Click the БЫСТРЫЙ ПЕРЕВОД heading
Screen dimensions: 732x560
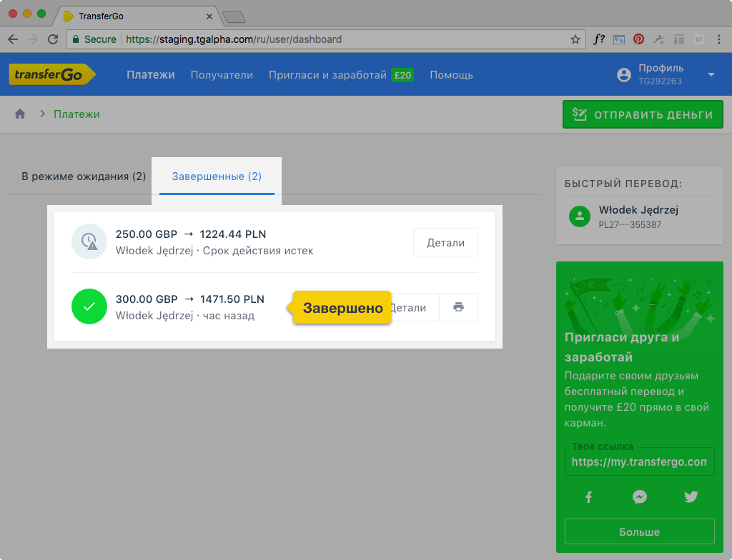(x=623, y=184)
